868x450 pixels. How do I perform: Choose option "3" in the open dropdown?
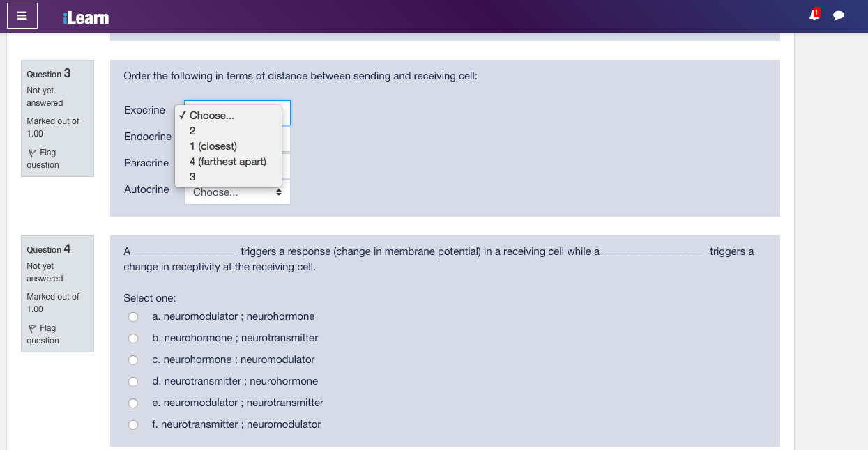pyautogui.click(x=228, y=177)
